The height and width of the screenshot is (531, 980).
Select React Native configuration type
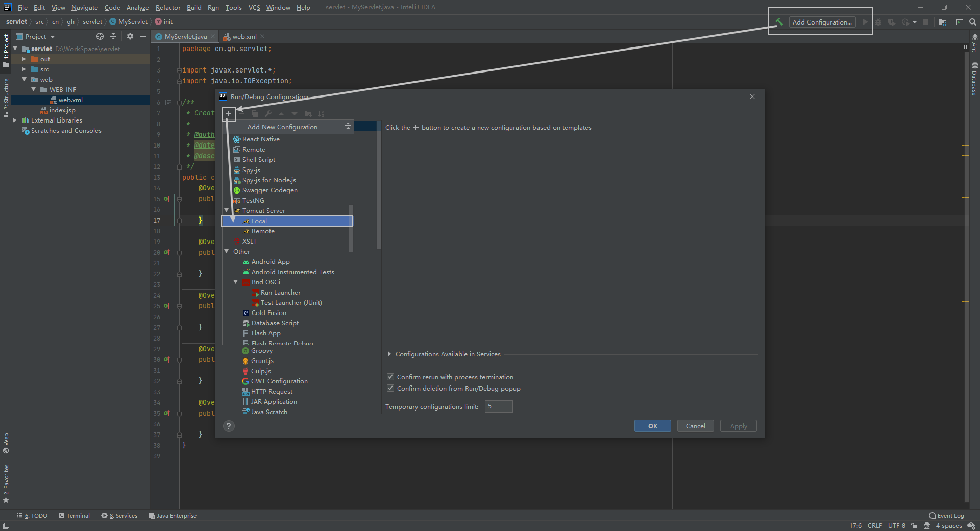287,139
